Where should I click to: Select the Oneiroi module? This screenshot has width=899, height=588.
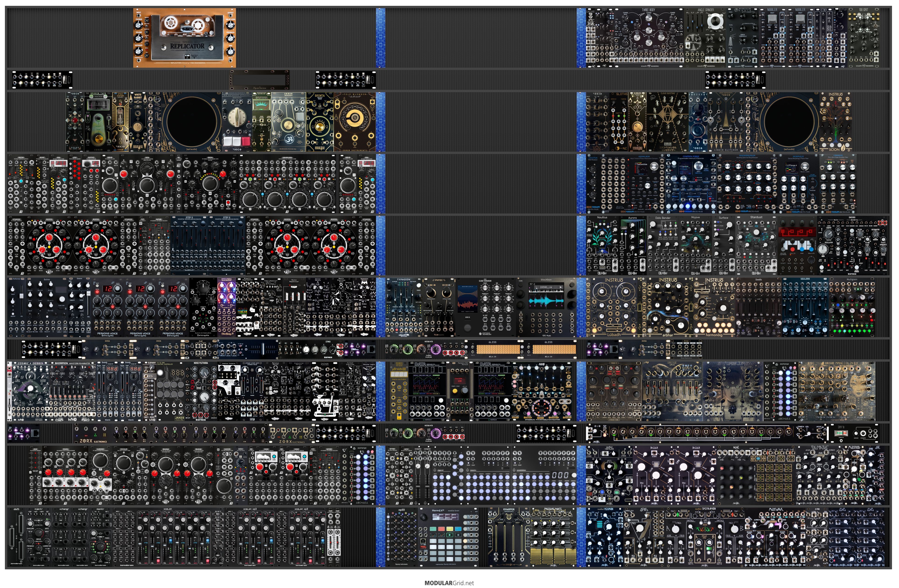pyautogui.click(x=852, y=245)
